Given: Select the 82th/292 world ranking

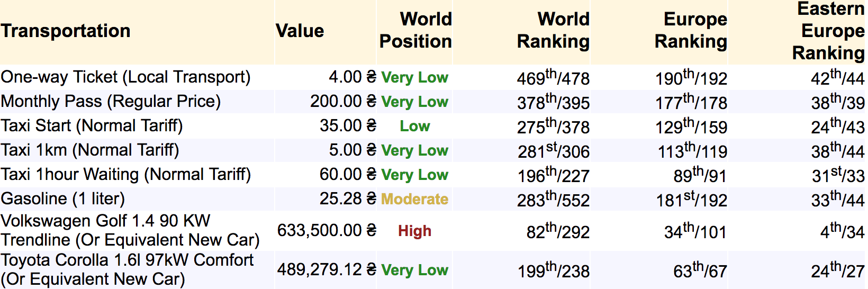Looking at the screenshot, I should [558, 231].
